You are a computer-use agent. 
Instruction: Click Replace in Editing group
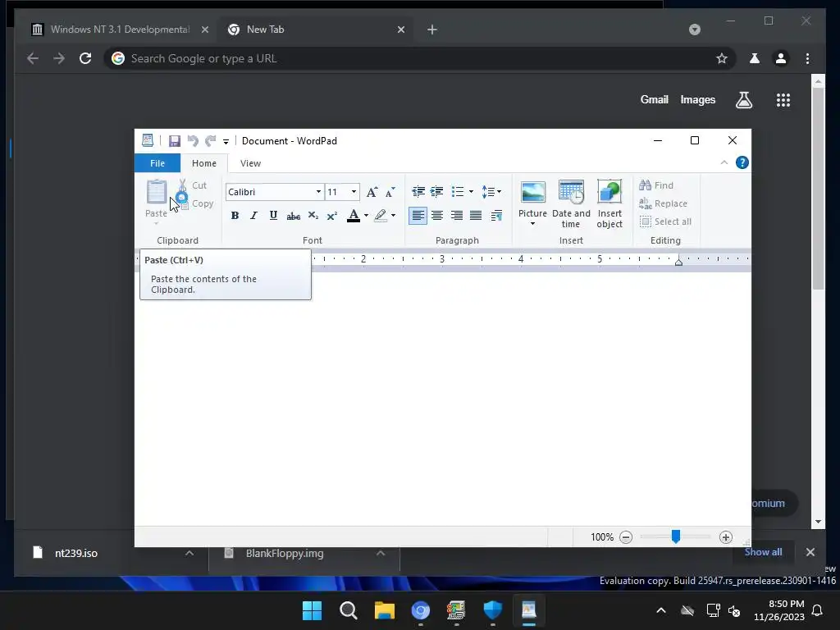click(663, 203)
